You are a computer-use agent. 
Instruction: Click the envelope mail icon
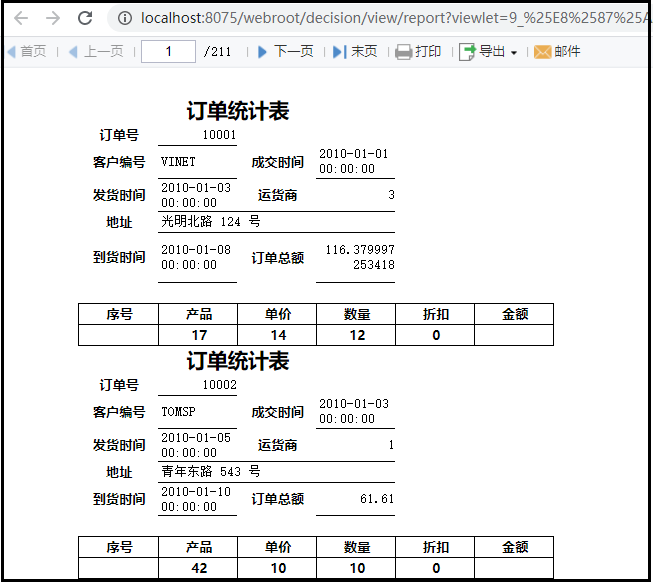542,52
